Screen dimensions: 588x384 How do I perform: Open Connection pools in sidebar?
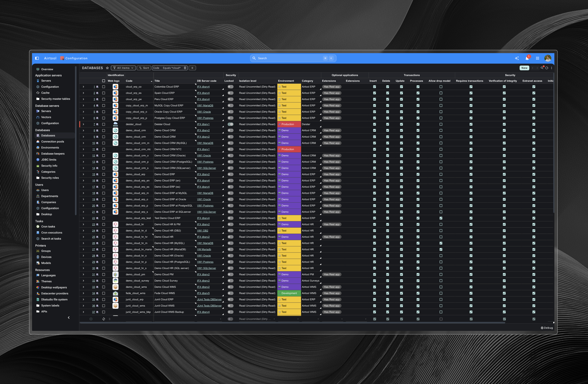pos(52,142)
